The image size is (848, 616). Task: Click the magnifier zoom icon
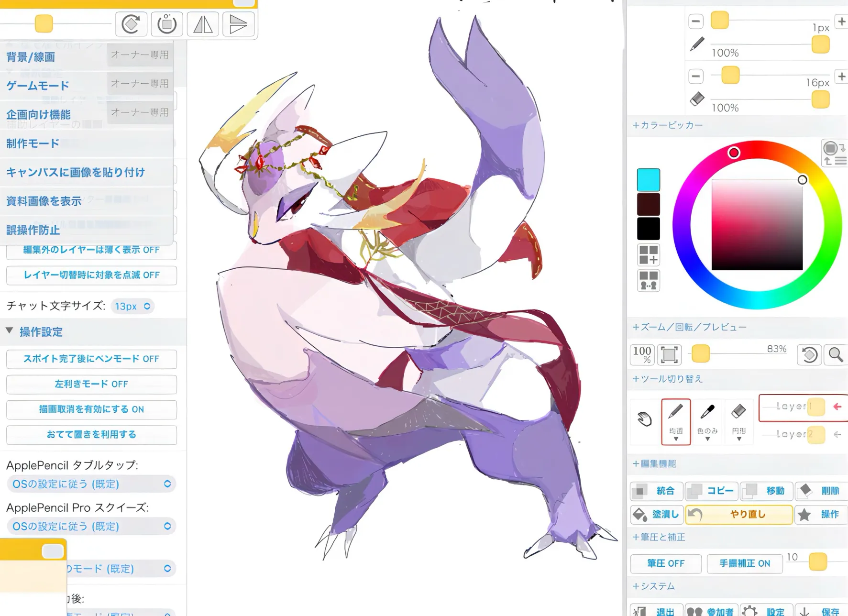click(x=836, y=354)
